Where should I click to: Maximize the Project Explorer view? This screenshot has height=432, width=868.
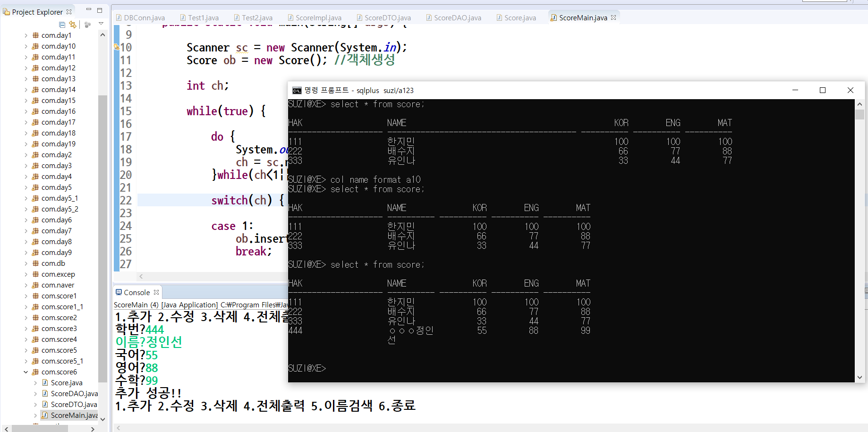tap(99, 10)
